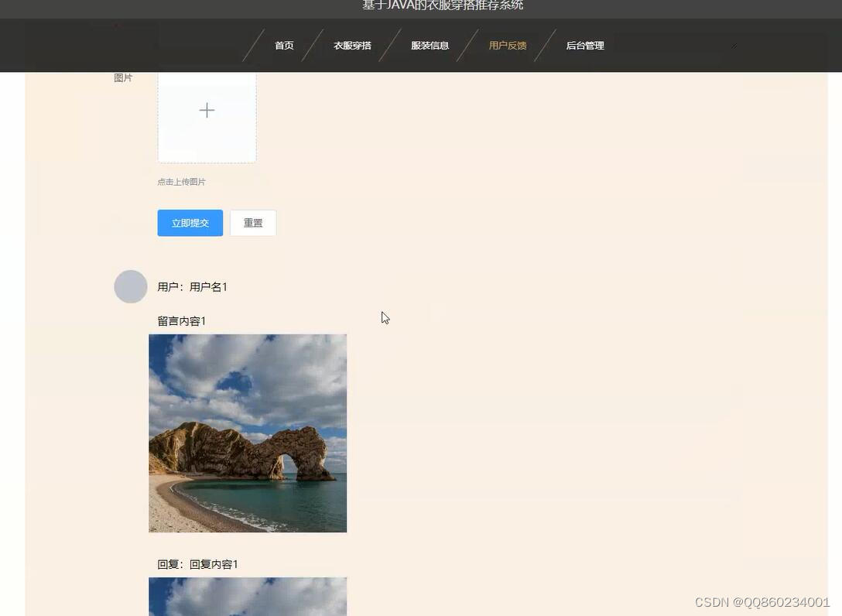
Task: Click the 点击上传图片 hint text
Action: [182, 182]
